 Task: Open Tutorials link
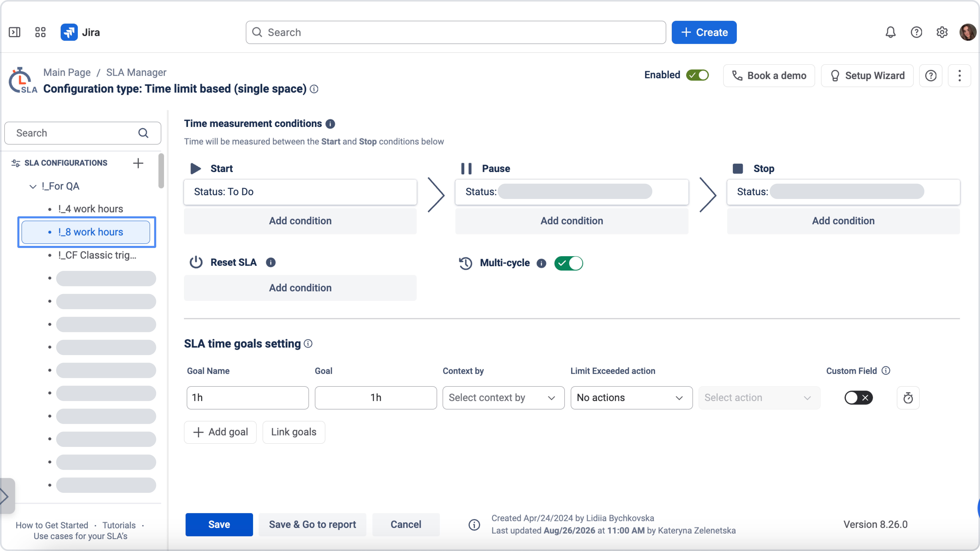click(119, 525)
